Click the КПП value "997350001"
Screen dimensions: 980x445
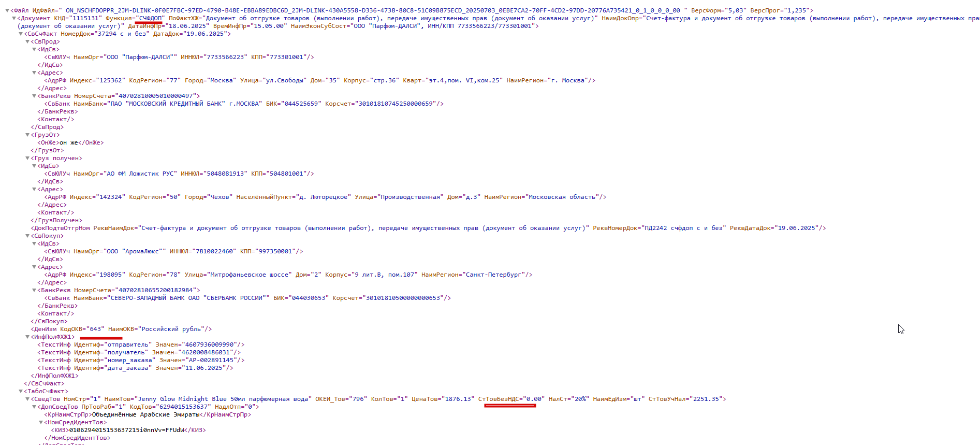(x=275, y=251)
